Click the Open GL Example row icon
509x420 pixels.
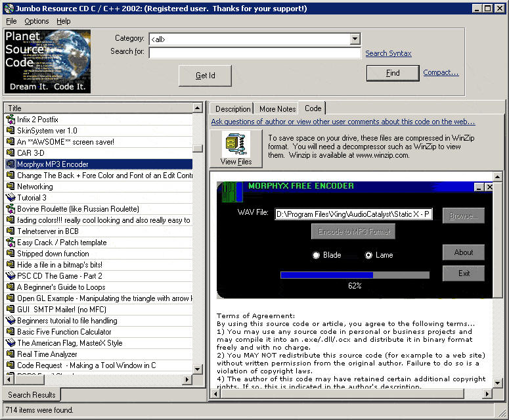pyautogui.click(x=11, y=298)
